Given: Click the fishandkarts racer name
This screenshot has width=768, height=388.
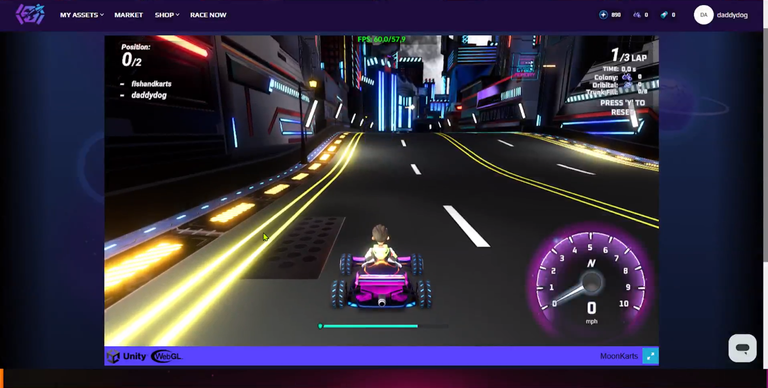Looking at the screenshot, I should pos(151,84).
